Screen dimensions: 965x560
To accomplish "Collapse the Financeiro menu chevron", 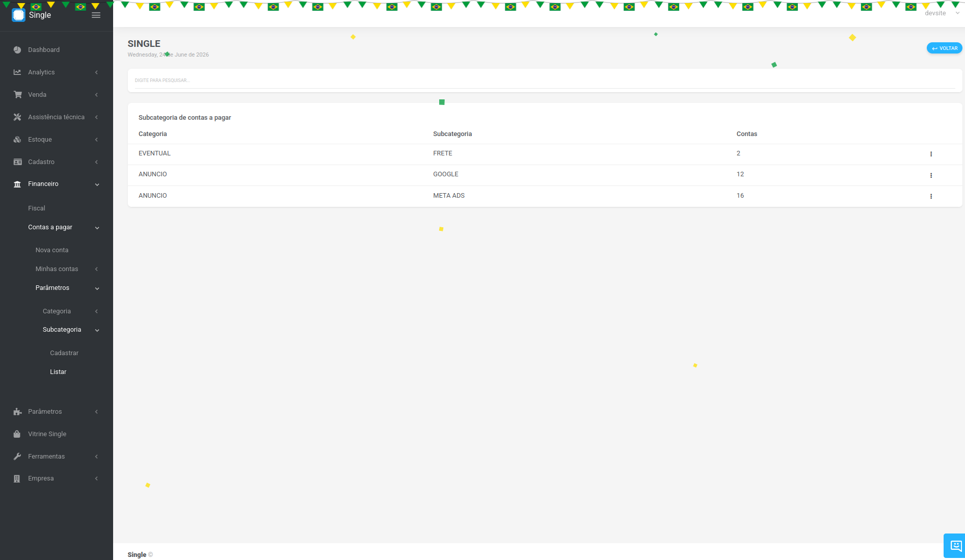I will coord(97,184).
